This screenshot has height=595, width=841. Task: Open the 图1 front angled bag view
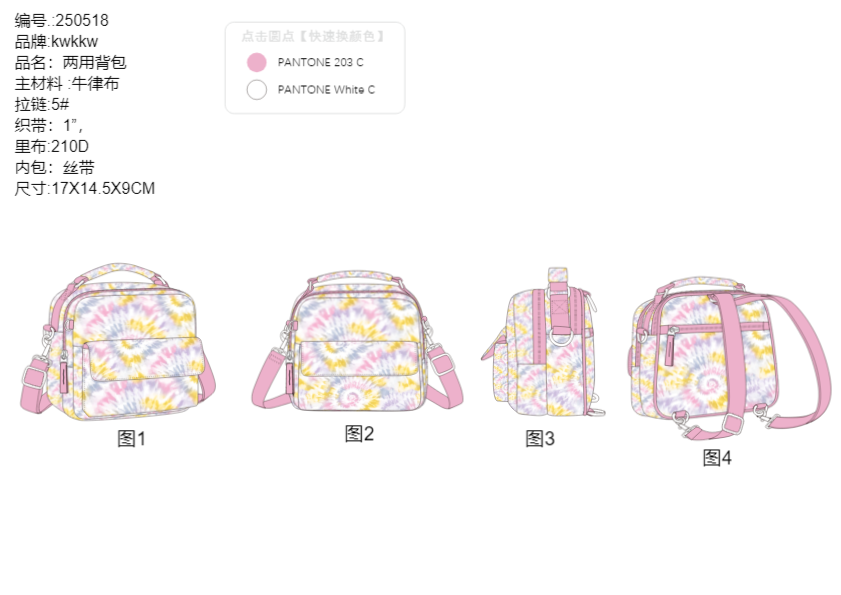(117, 341)
